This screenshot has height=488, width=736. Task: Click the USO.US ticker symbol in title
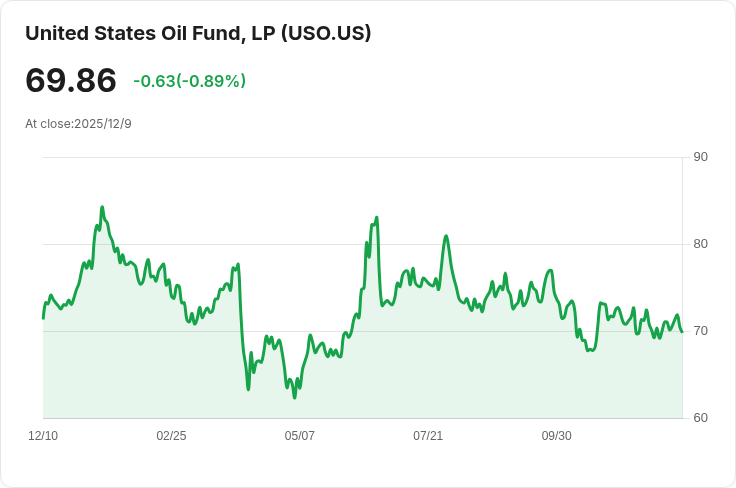[x=326, y=33]
